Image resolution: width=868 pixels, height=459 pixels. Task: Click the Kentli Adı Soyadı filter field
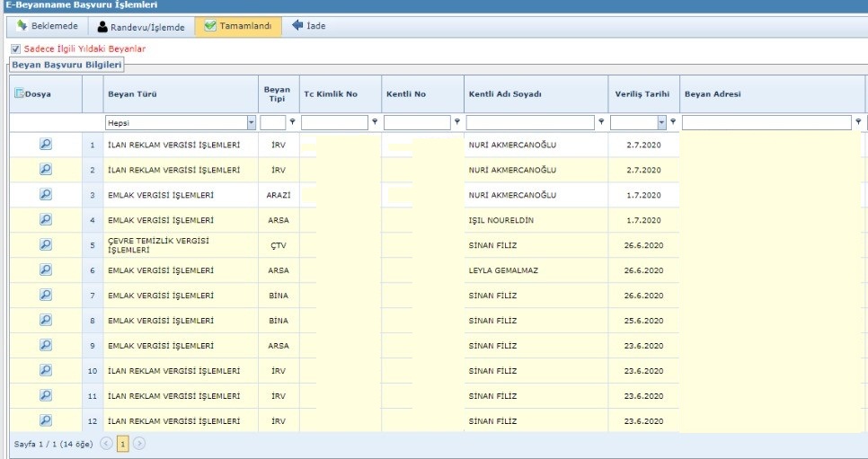pos(531,122)
